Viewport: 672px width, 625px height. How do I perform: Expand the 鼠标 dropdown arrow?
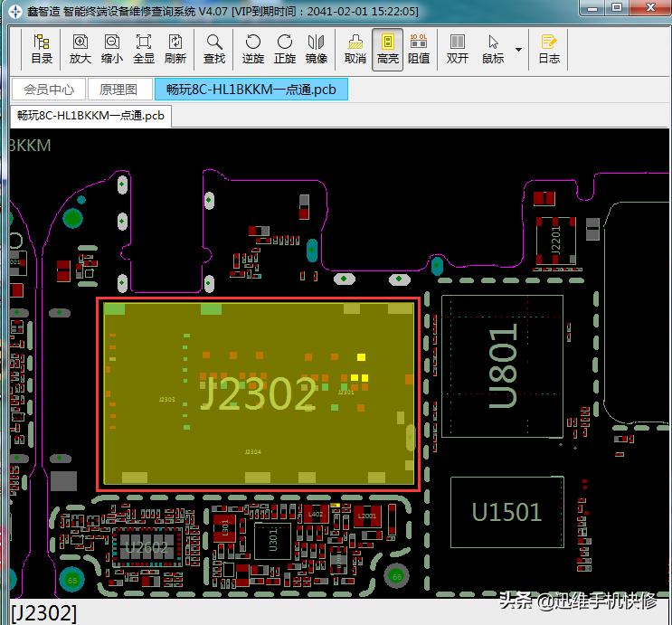click(518, 49)
